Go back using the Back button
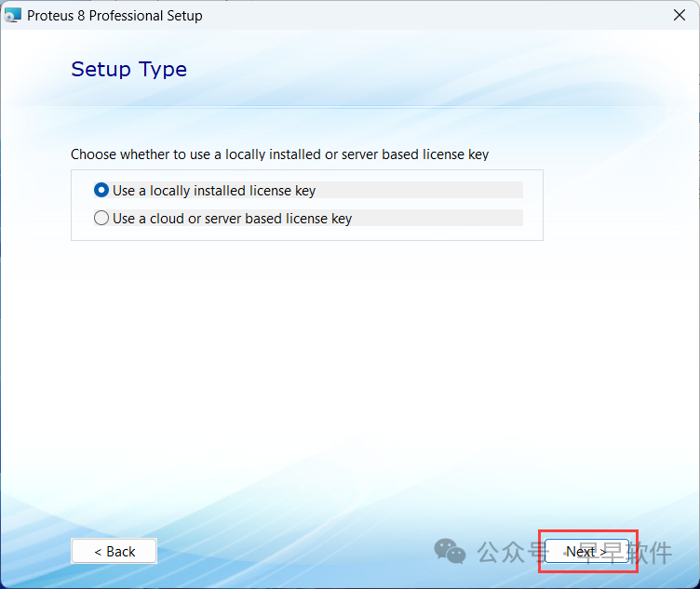This screenshot has height=589, width=700. click(114, 551)
